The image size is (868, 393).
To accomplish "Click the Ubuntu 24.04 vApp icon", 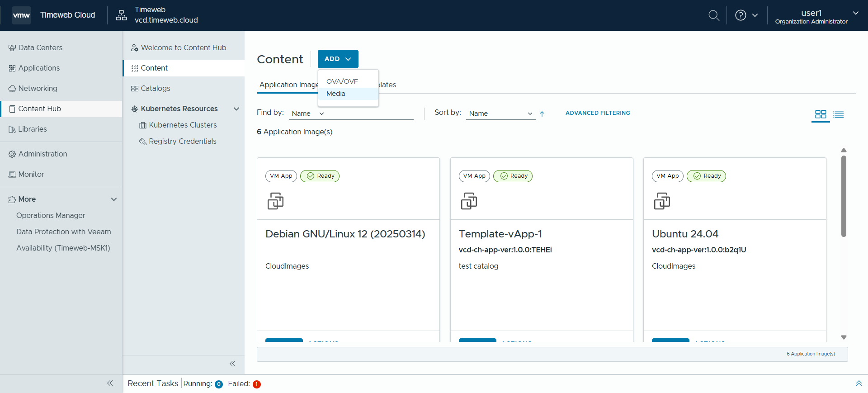I will click(x=662, y=201).
